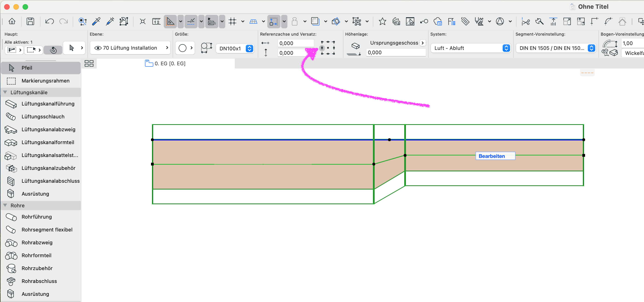Select the Rohrzubehör tool
The width and height of the screenshot is (644, 302).
coord(41,268)
